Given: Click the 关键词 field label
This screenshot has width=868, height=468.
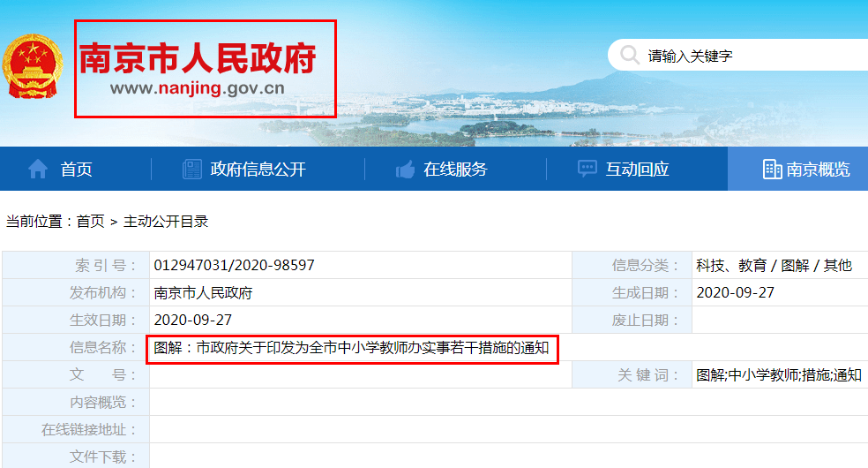Looking at the screenshot, I should [x=648, y=375].
